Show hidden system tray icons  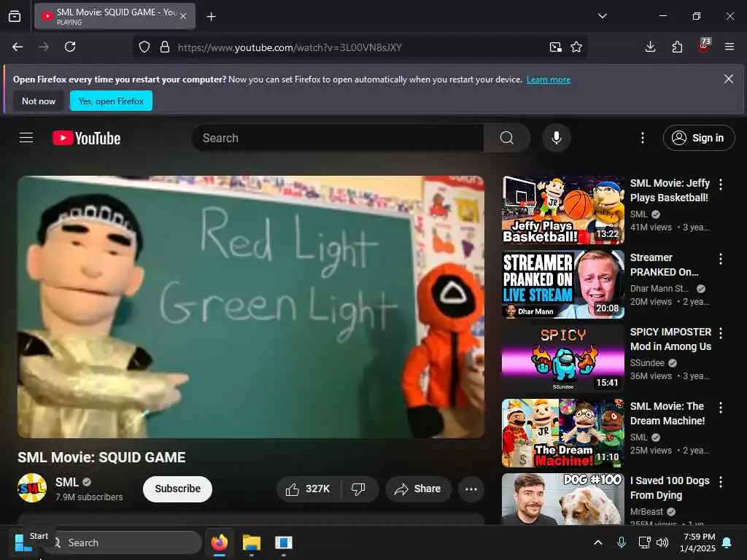coord(598,542)
